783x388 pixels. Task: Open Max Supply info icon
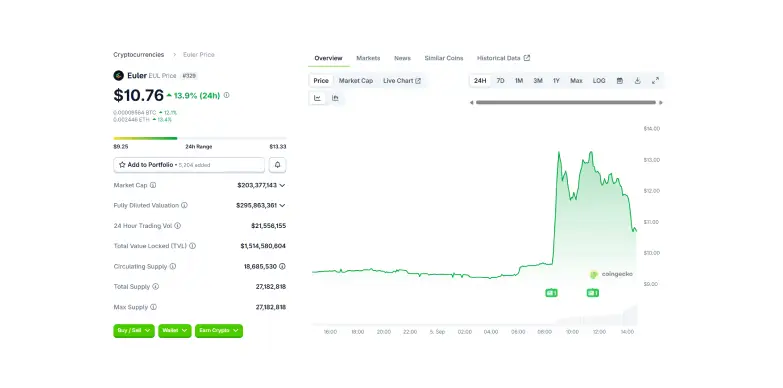click(x=153, y=307)
